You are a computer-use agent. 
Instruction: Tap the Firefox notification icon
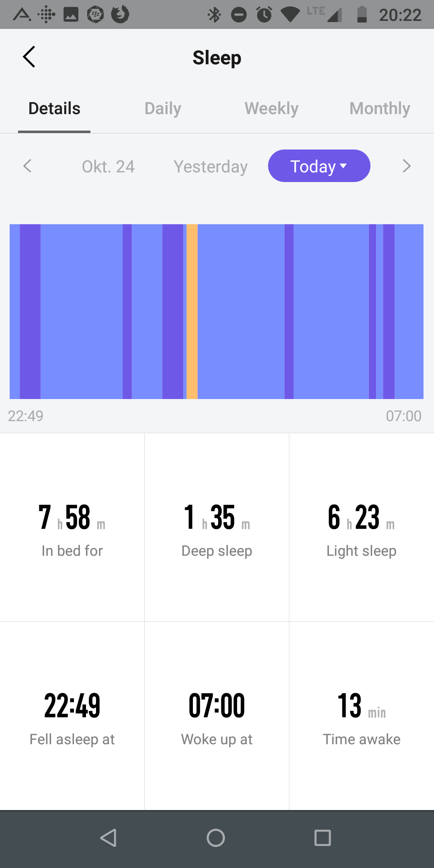[x=120, y=14]
